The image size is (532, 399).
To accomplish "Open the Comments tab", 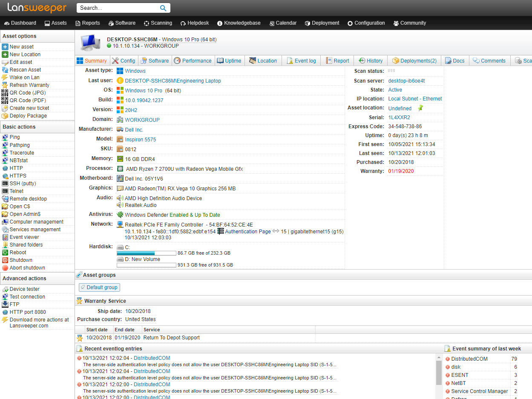I will click(x=489, y=61).
